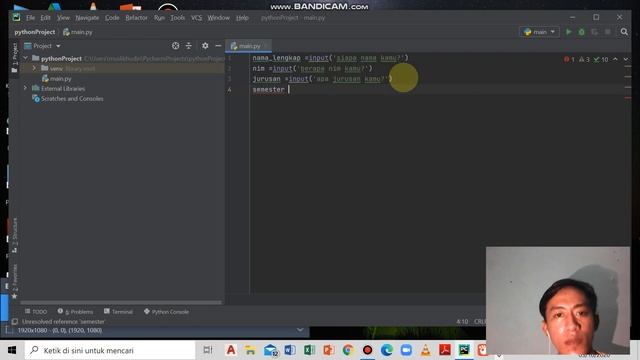Open the TODO tool window
Screen dimensions: 640x360
click(x=36, y=312)
